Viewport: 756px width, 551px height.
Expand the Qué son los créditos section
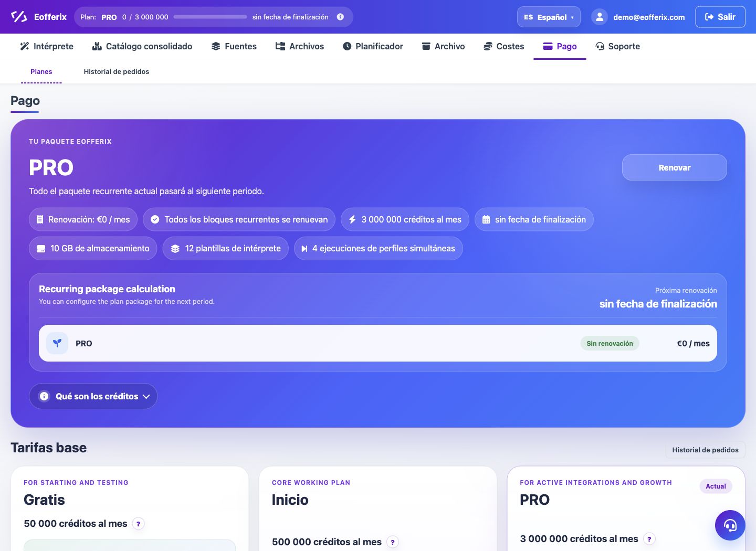[x=93, y=396]
